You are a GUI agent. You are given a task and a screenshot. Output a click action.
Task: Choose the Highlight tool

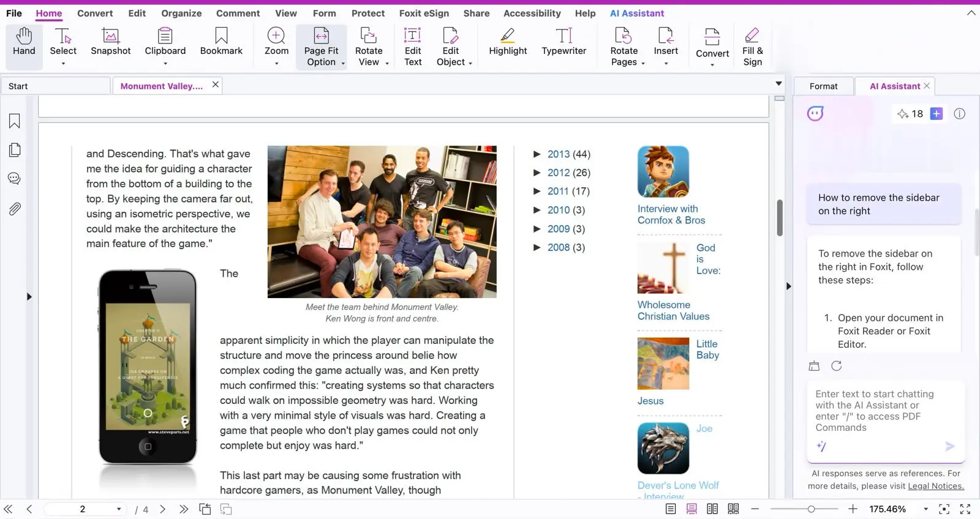(508, 43)
